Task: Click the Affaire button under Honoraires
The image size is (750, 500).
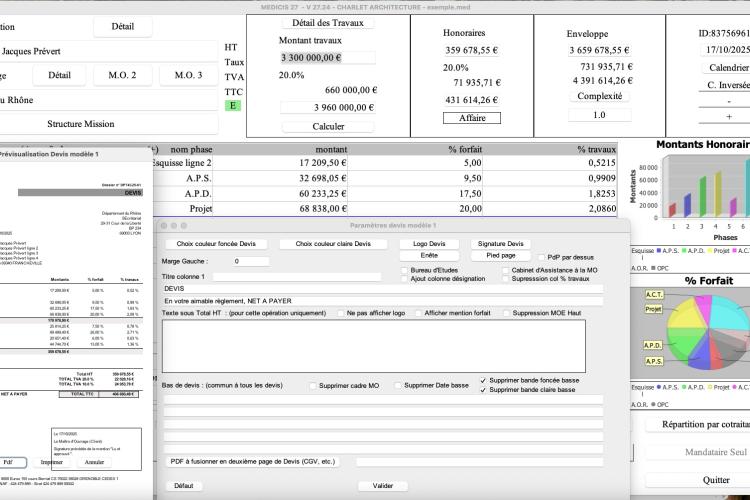Action: (472, 118)
